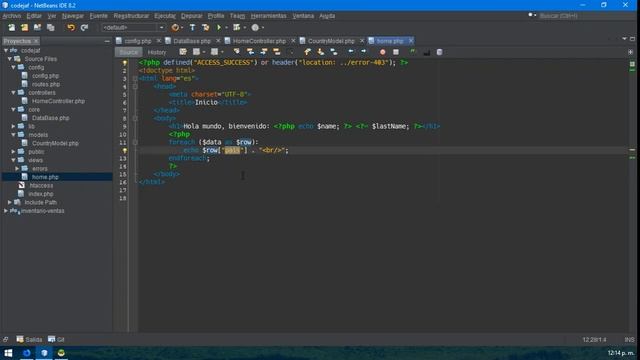Open the Archivo menu
Viewport: 640px width, 360px height.
coord(11,16)
